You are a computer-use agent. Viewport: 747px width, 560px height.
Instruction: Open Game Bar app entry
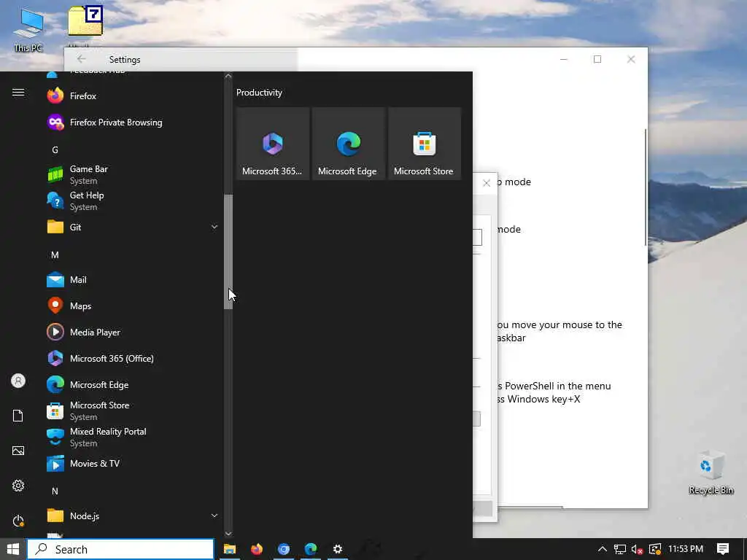tap(133, 175)
